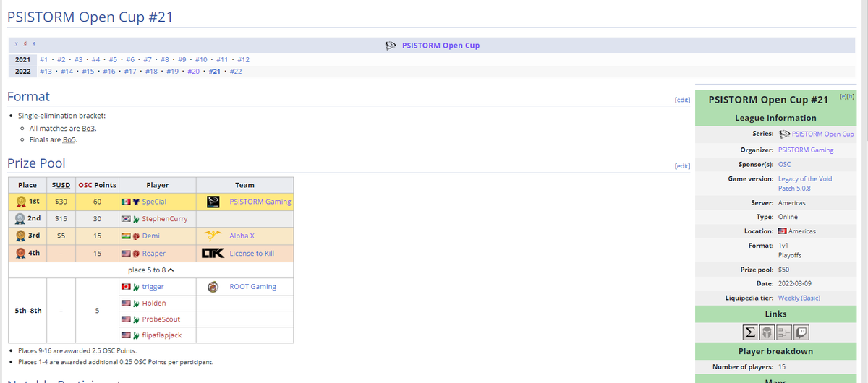Open the OSC sponsor link
This screenshot has width=868, height=383.
pos(785,165)
